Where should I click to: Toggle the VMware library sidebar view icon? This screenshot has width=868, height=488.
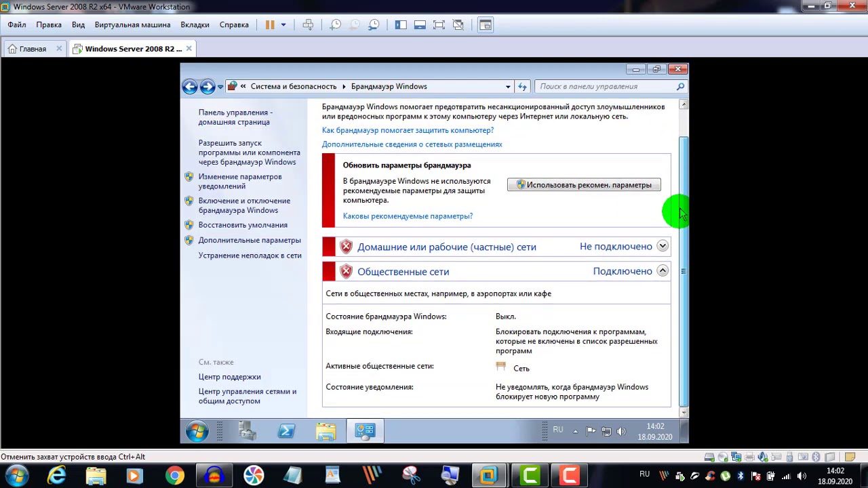[401, 24]
